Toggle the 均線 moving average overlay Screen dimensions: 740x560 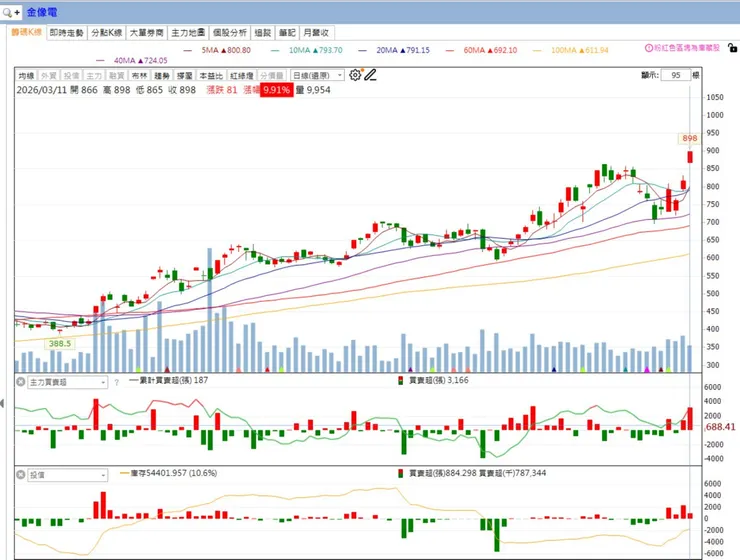point(26,75)
